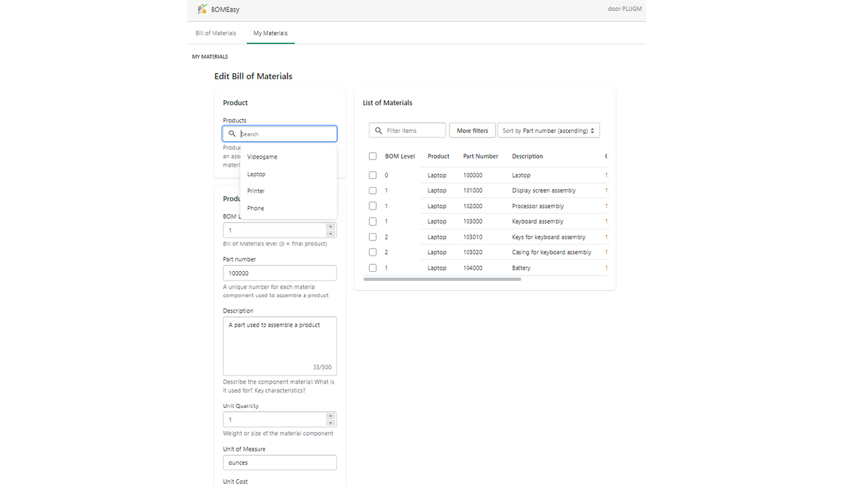Screen dimensions: 868x488
Task: Click the magnifier icon in Filter items
Action: point(378,130)
